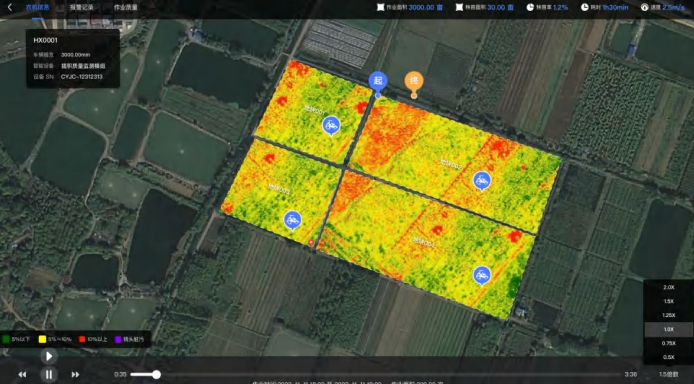Click the round play button
This screenshot has width=694, height=384.
point(49,356)
